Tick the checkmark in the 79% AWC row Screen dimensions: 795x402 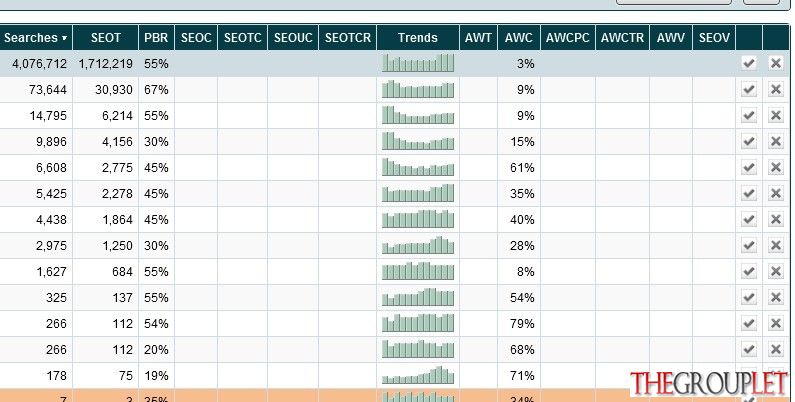click(x=749, y=323)
